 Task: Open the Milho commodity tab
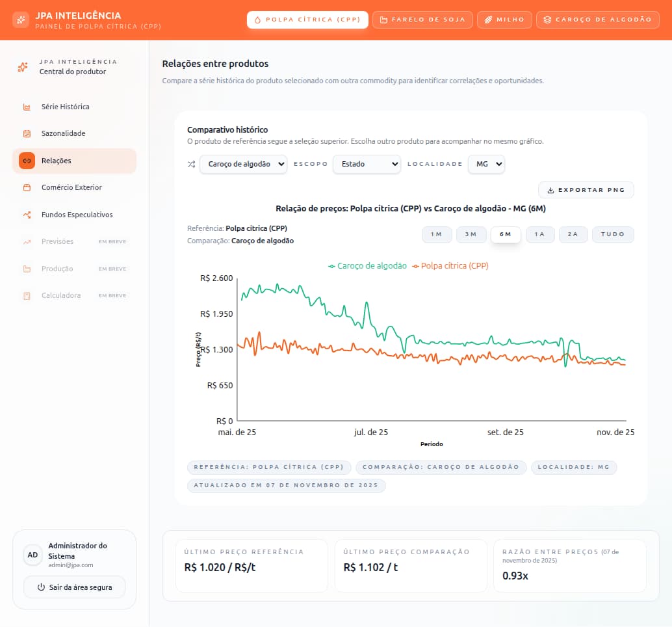coord(504,20)
